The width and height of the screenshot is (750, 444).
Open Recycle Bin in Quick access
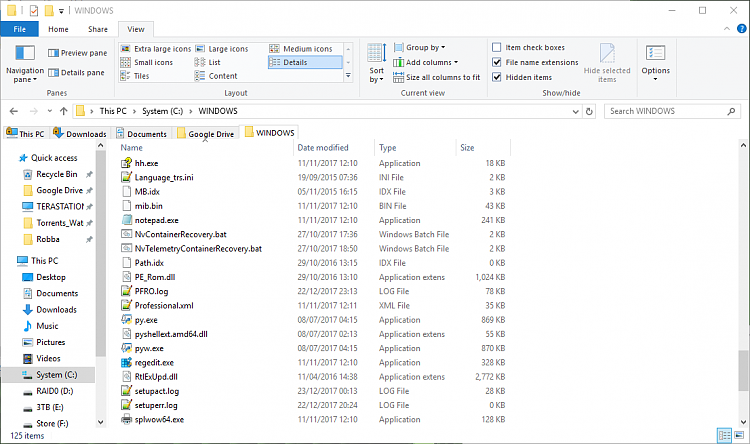point(57,174)
